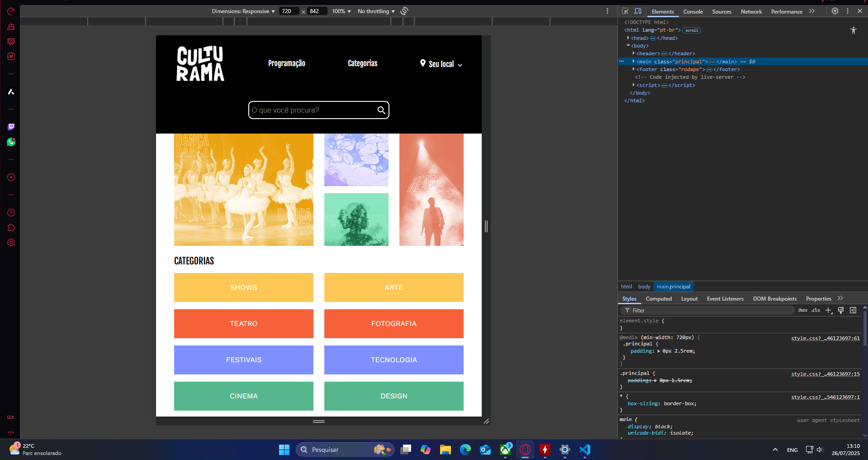The height and width of the screenshot is (460, 868).
Task: Open DevTools settings gear
Action: coord(835,11)
